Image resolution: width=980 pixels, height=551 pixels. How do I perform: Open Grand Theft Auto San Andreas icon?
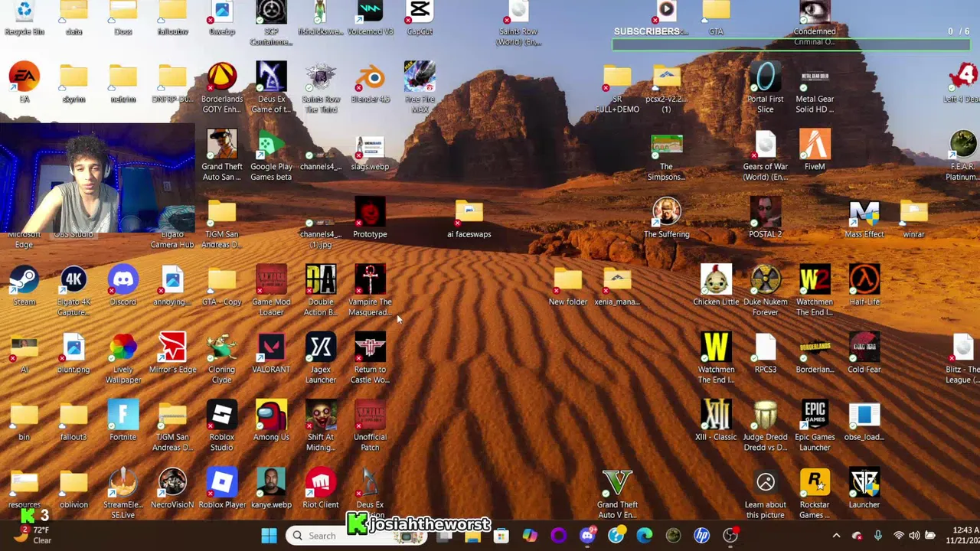[222, 155]
